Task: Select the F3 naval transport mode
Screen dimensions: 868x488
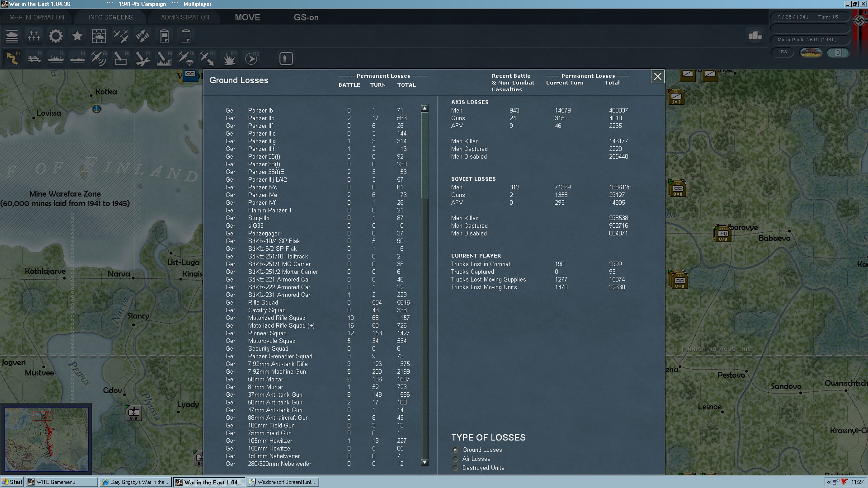Action: point(56,58)
